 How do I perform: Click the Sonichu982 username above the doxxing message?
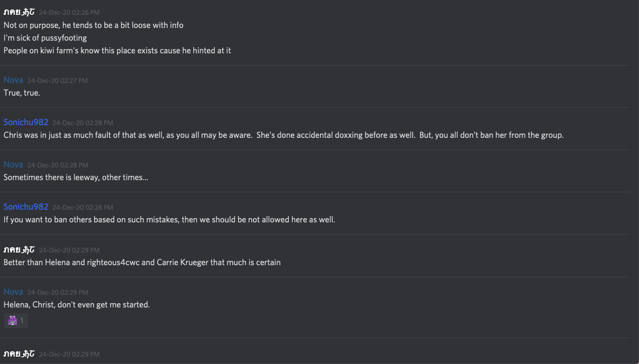26,123
